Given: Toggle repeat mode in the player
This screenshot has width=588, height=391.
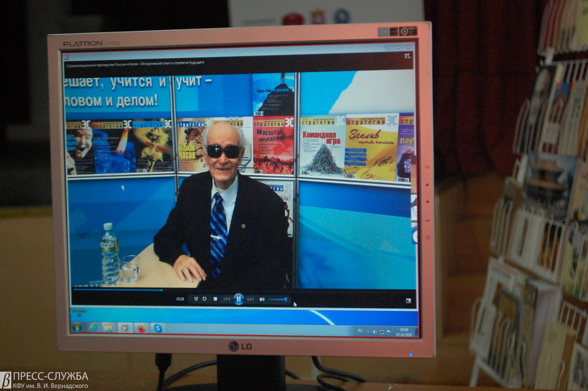Looking at the screenshot, I should tap(205, 299).
